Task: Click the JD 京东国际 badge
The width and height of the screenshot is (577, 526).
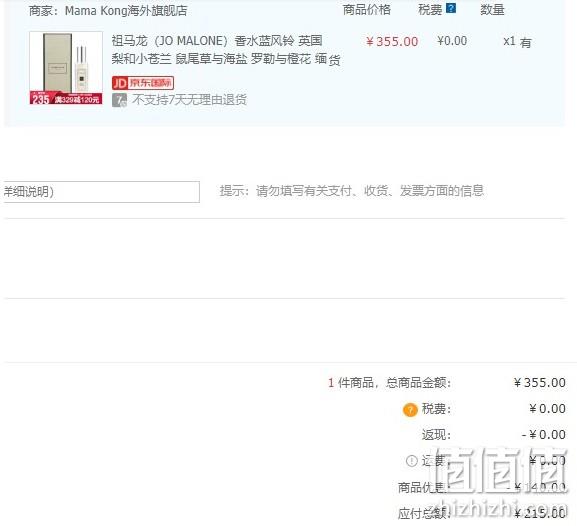Action: (143, 83)
